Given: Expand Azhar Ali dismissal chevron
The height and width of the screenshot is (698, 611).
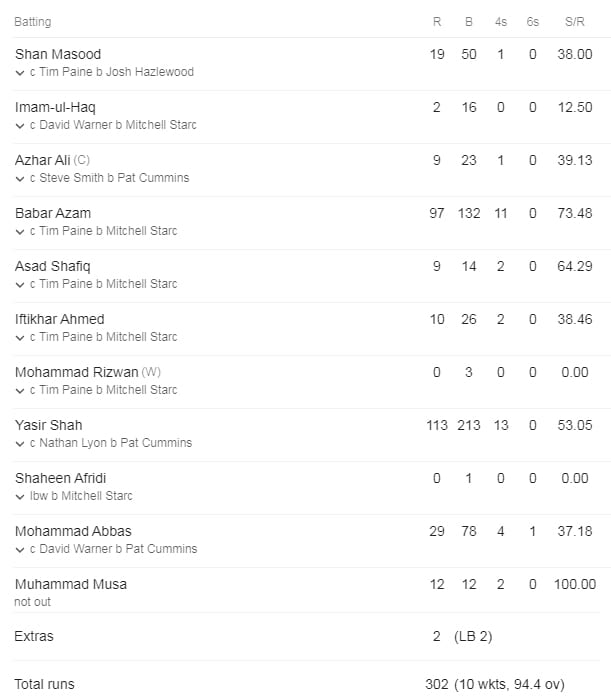Looking at the screenshot, I should tap(20, 179).
